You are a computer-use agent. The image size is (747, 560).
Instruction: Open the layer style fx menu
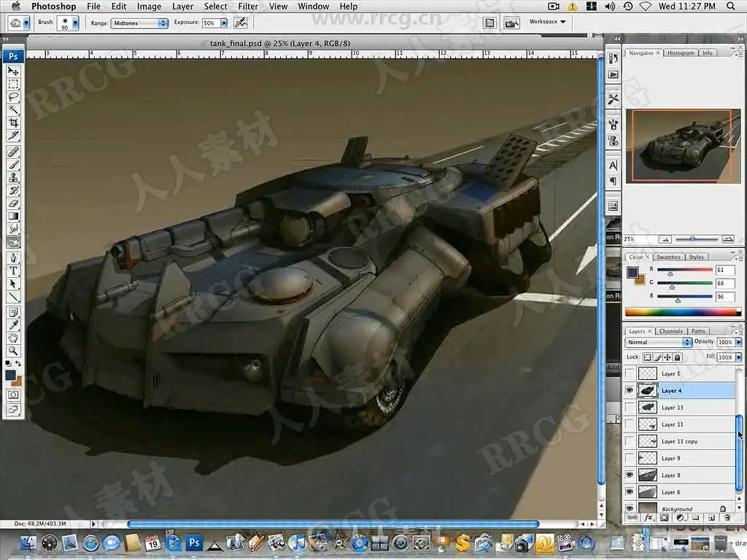pyautogui.click(x=648, y=518)
